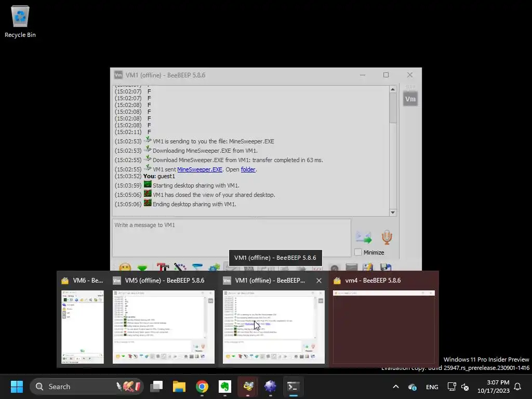Start voice message recording with microphone icon
Screen dimensions: 532x399
[x=387, y=237]
